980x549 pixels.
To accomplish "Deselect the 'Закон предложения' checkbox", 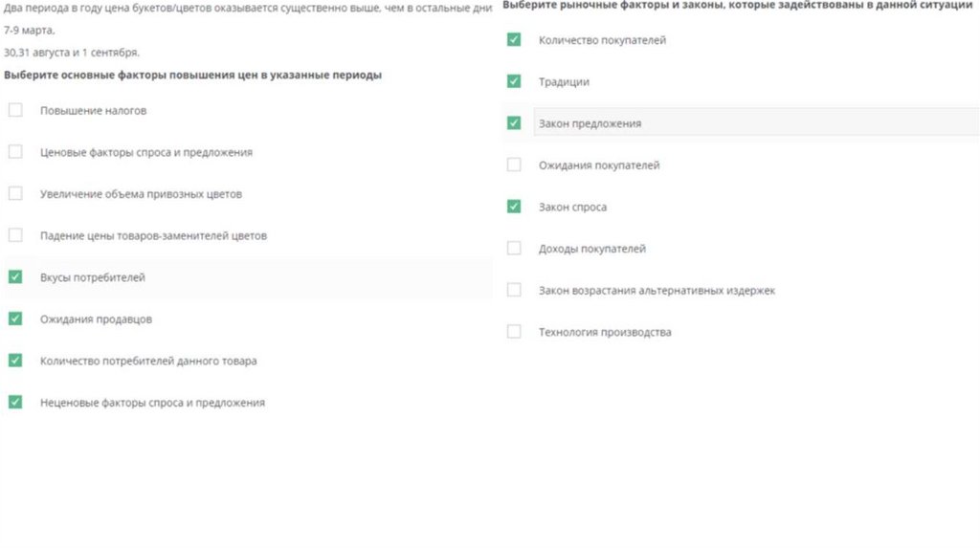I will pyautogui.click(x=514, y=123).
